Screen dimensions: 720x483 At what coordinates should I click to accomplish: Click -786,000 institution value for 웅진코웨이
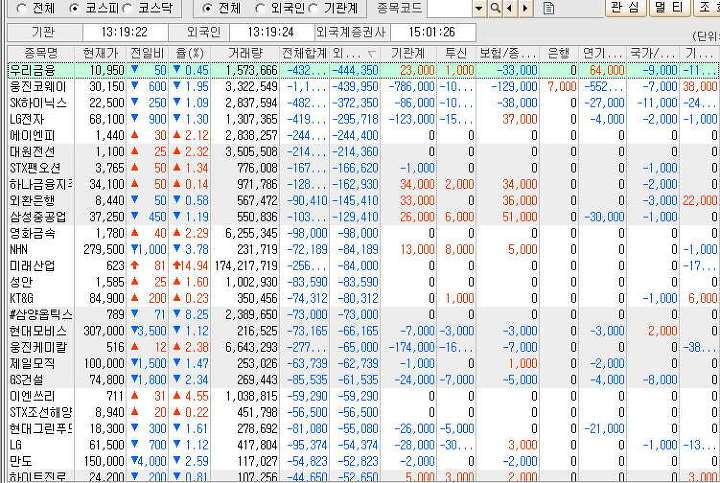tap(411, 86)
